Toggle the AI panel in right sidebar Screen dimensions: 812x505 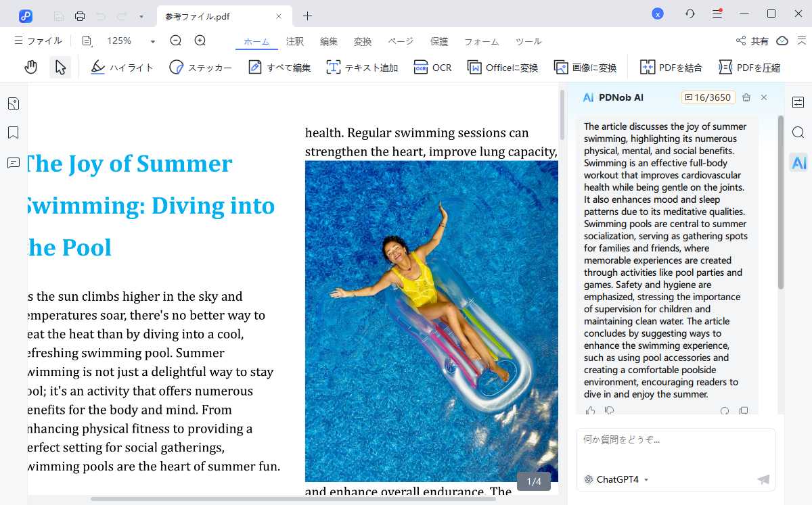798,162
